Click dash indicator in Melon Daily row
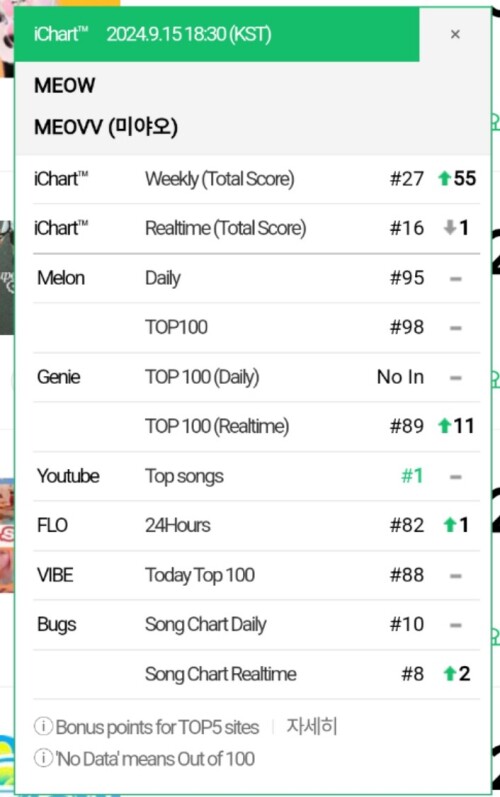This screenshot has height=797, width=500. pos(456,279)
